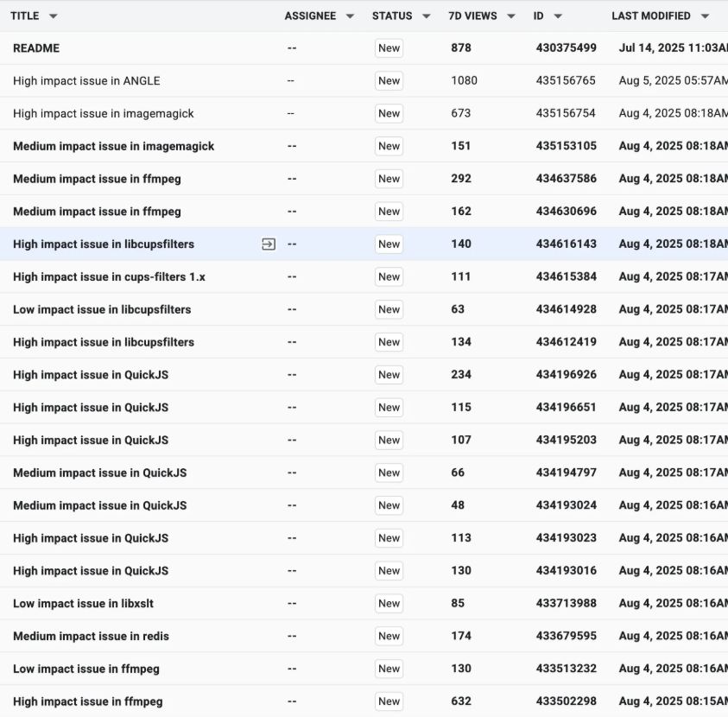
Task: Click New status chip for ID 433679595
Action: pos(389,636)
